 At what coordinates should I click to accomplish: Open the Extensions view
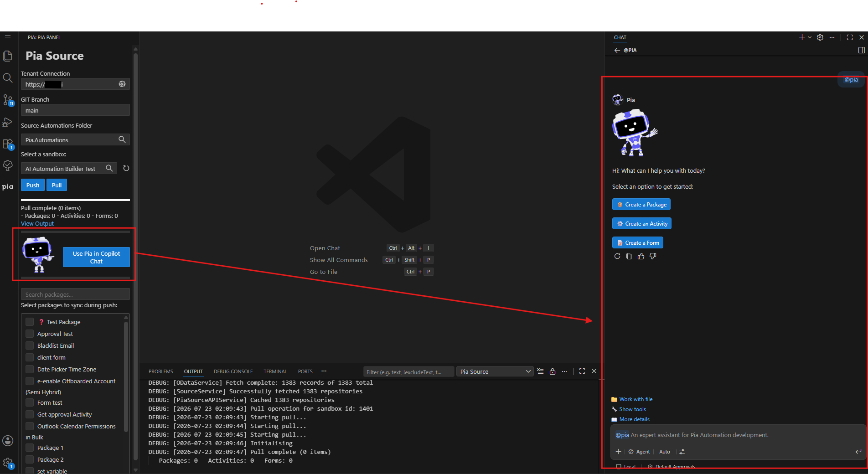point(8,144)
